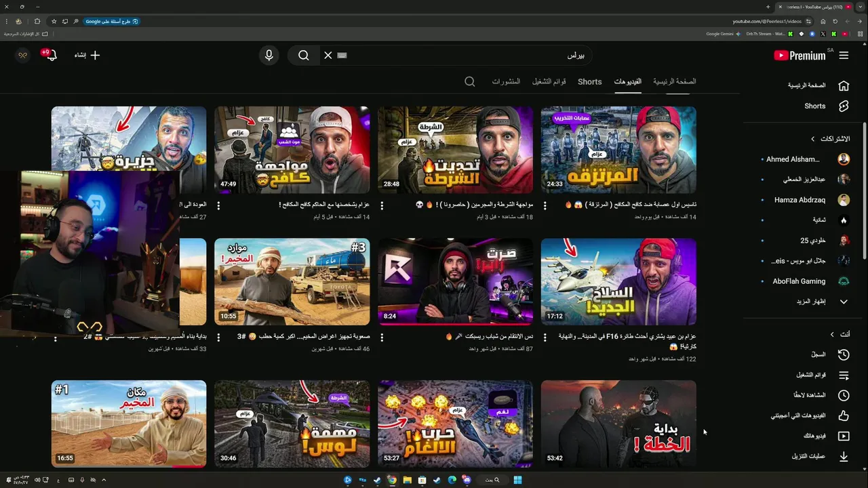
Task: Open the المرتزقه video thumbnail (24:33)
Action: (x=618, y=149)
